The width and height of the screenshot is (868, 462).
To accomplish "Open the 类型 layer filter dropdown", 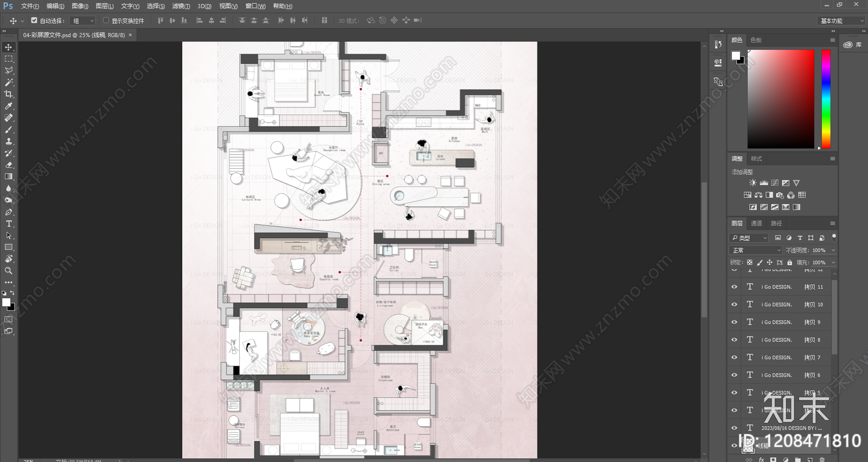I will coord(749,238).
